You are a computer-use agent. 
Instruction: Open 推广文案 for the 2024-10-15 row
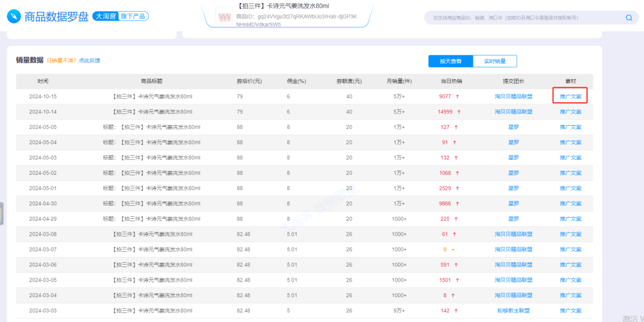571,97
